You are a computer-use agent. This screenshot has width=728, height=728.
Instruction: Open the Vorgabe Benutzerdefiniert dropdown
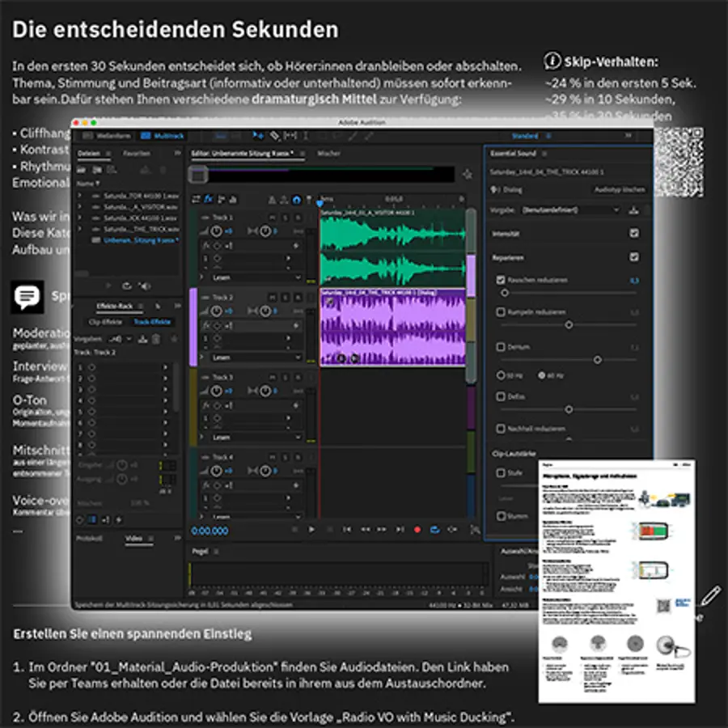point(571,210)
